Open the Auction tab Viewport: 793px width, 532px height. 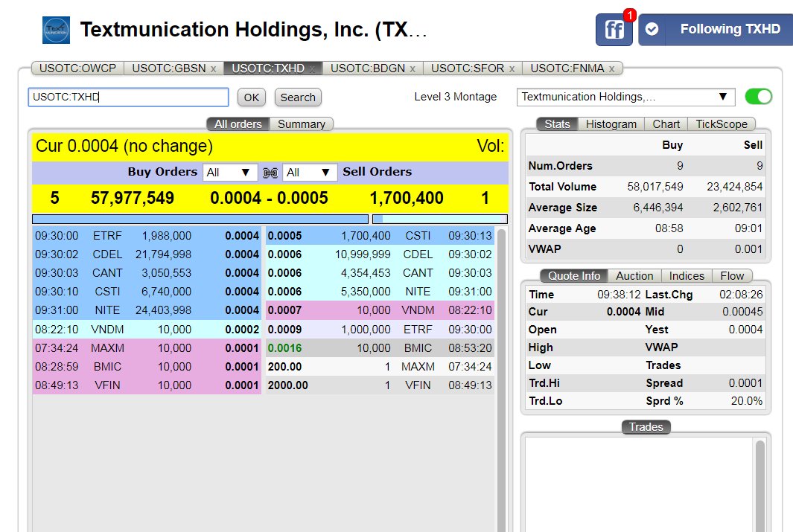click(634, 276)
